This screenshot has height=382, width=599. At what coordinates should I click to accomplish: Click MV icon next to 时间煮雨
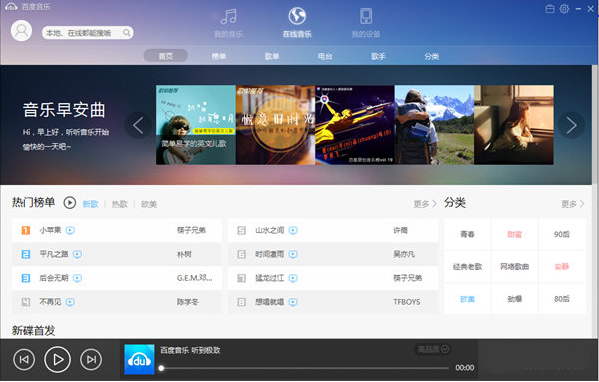293,254
